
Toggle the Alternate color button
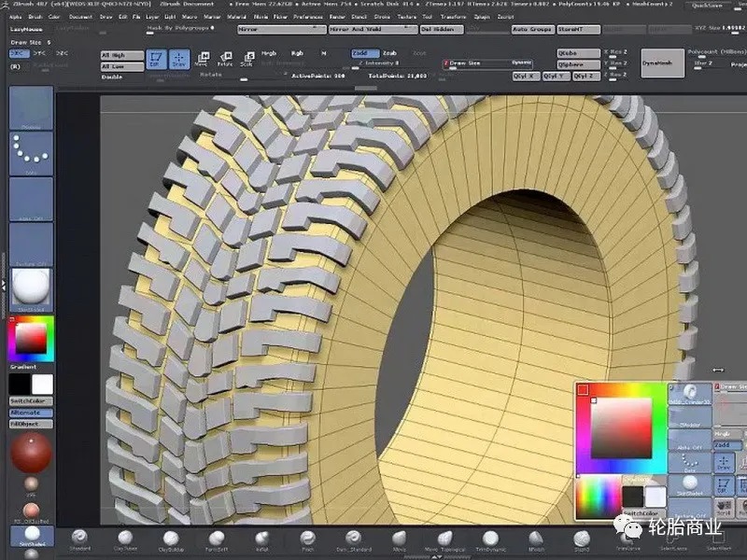pyautogui.click(x=31, y=413)
